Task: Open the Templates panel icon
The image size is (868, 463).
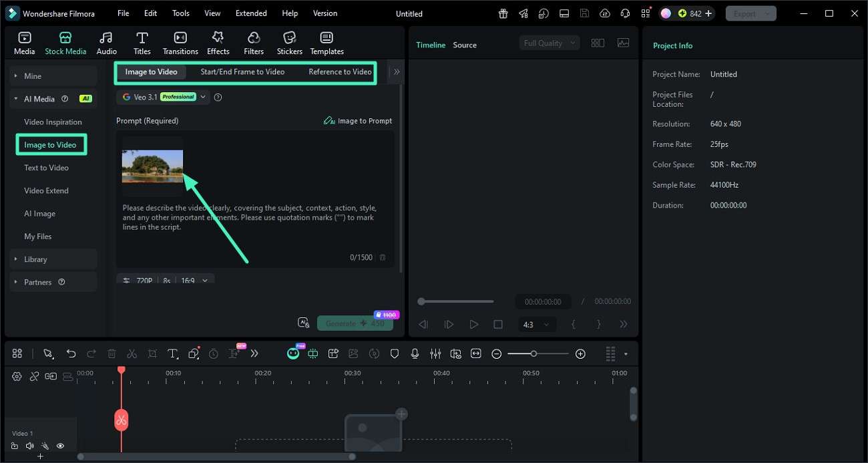Action: 327,43
